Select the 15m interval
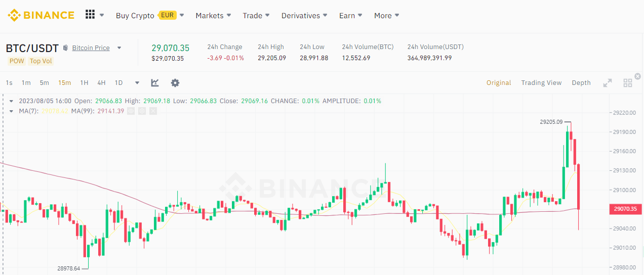 [64, 83]
